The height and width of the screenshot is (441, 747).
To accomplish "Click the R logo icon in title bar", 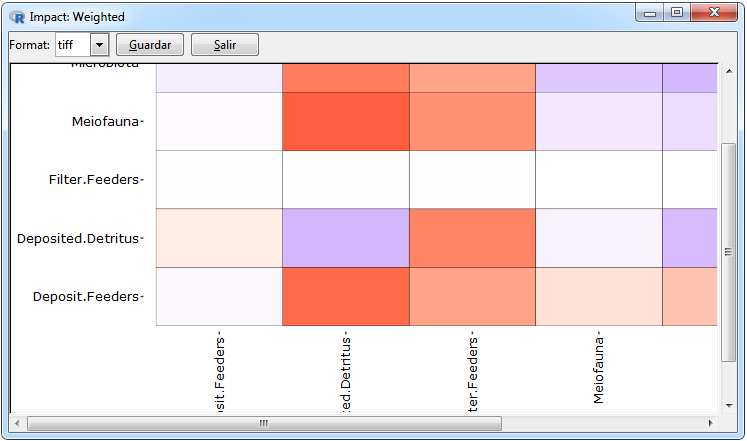I will point(17,17).
